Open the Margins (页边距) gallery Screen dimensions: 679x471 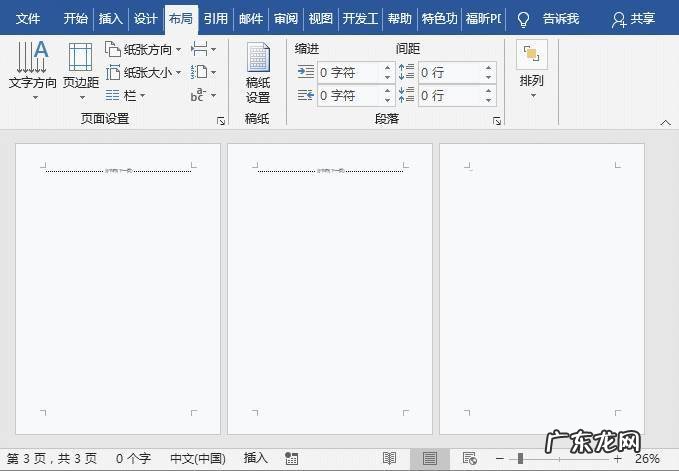[x=81, y=71]
